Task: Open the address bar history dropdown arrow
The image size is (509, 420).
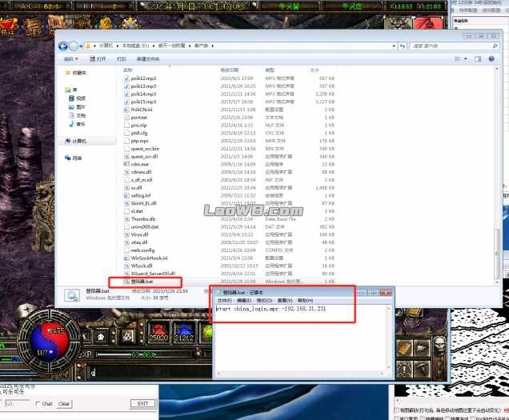Action: (x=394, y=46)
